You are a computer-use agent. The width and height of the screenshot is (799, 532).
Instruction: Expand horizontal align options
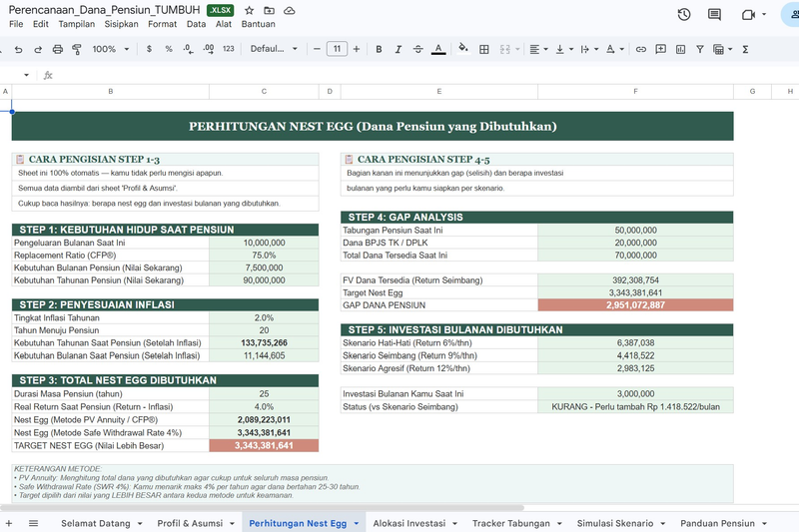[545, 49]
